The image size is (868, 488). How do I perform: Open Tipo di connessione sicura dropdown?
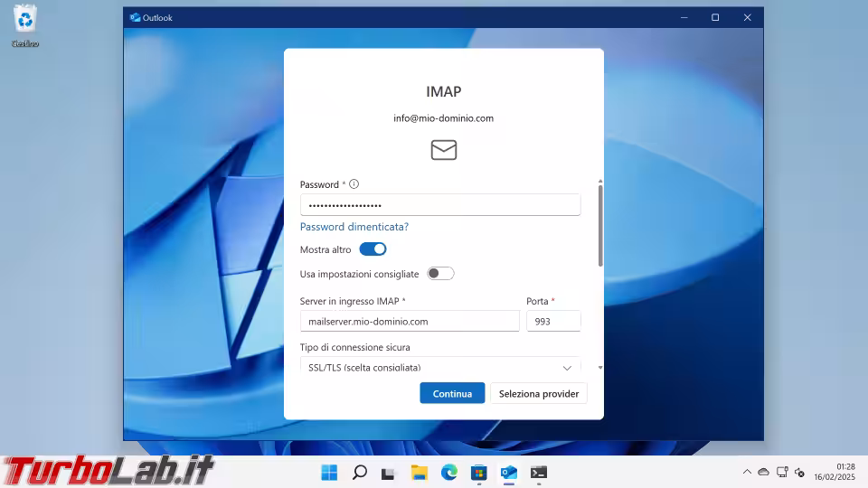(440, 365)
